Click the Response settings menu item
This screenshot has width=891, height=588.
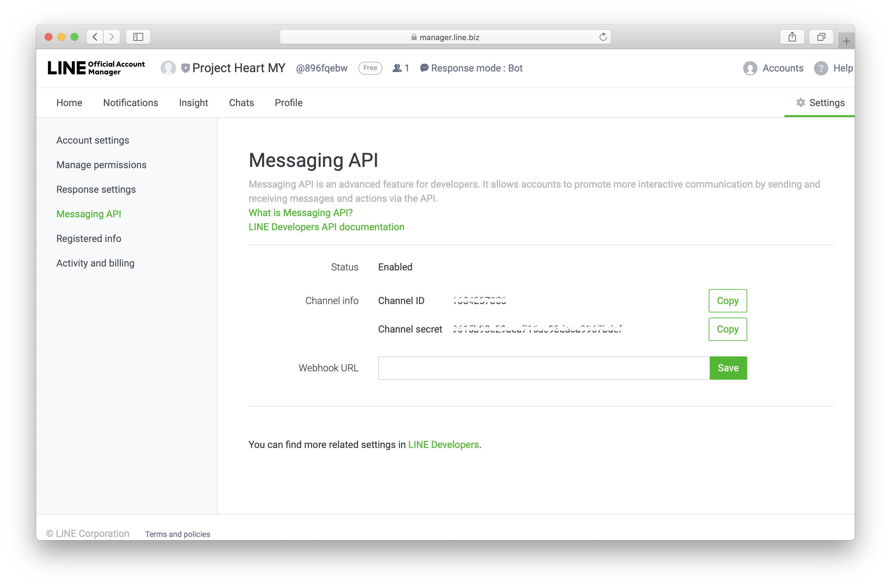(x=96, y=189)
